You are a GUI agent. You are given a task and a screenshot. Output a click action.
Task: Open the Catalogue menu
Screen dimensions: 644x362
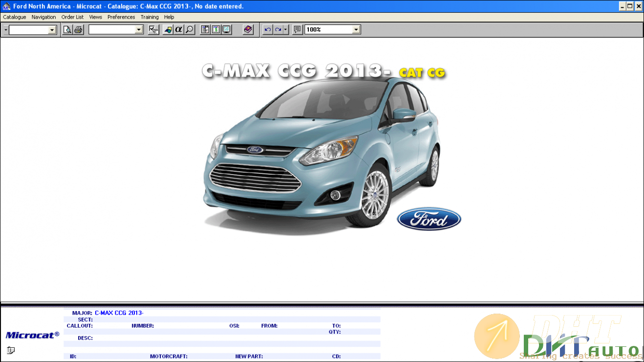pyautogui.click(x=15, y=17)
